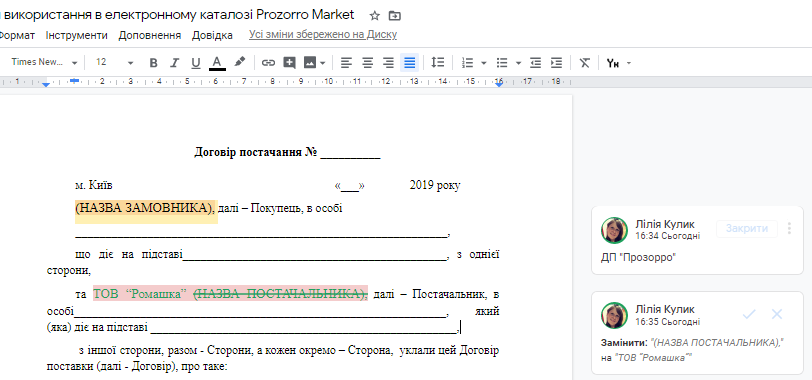812x380 pixels.
Task: Click the struck-through (НАЗВА ПОСТАЧАЛЬНИКА) text
Action: coord(280,294)
